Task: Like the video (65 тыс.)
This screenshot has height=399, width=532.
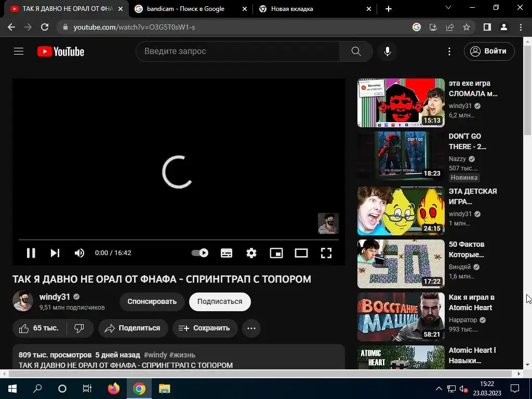Action: click(x=38, y=328)
